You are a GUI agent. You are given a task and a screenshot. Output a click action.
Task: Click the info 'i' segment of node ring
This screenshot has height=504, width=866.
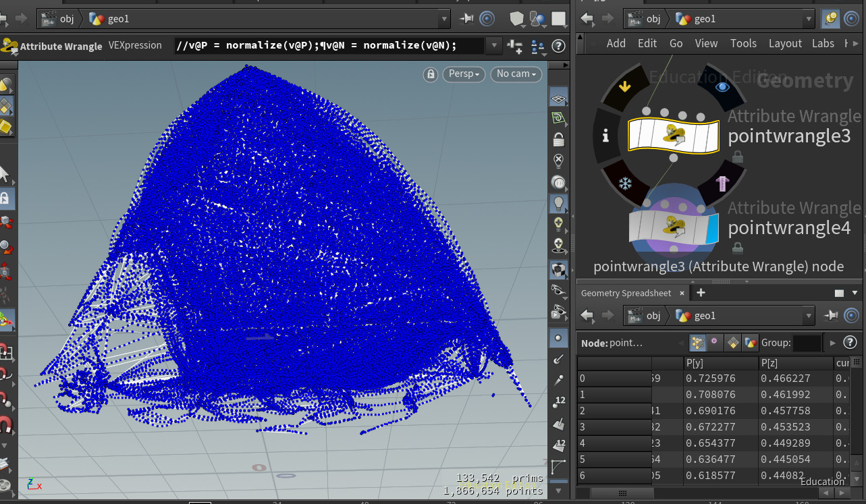pos(605,136)
